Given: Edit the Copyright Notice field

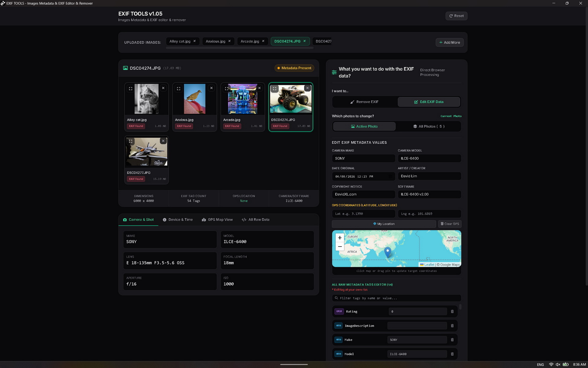Looking at the screenshot, I should tap(364, 194).
